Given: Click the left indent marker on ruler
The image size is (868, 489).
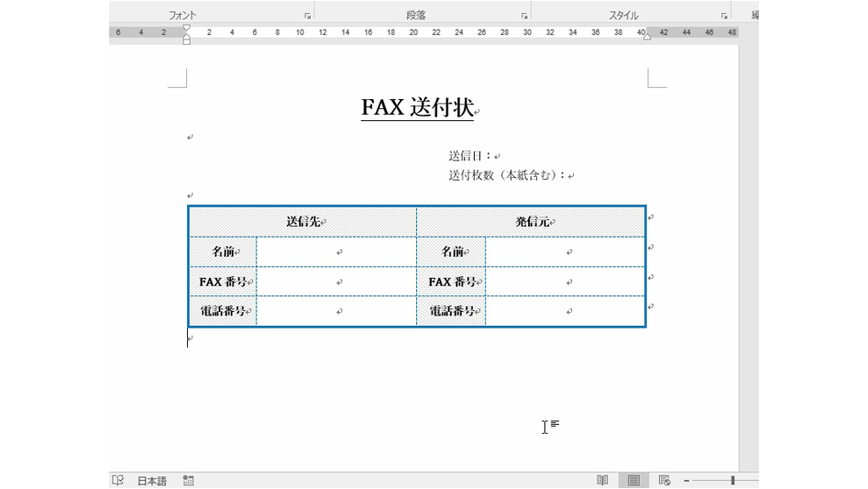Looking at the screenshot, I should [x=187, y=39].
